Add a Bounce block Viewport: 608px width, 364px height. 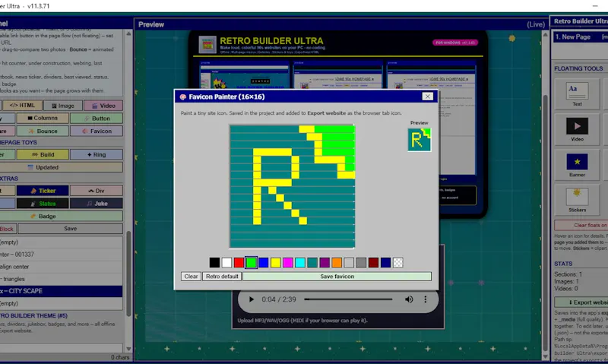43,131
